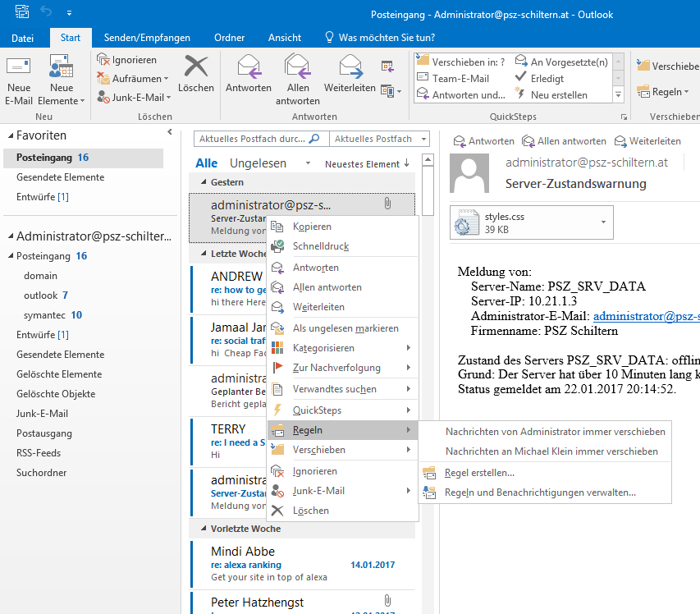
Task: Switch to the Senden/Empfangen ribbon tab
Action: point(147,38)
